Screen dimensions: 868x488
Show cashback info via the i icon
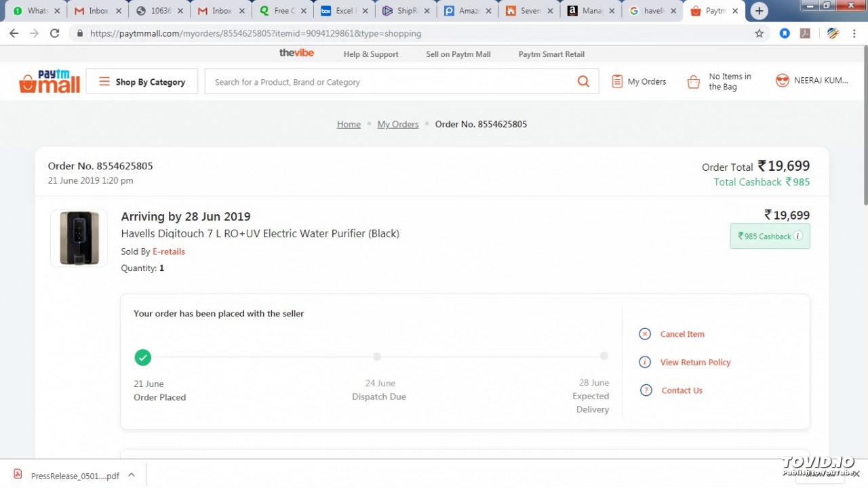[798, 236]
